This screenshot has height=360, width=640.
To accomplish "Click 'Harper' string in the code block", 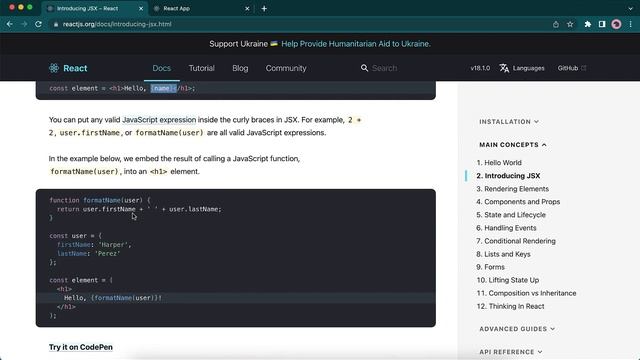I will 113,244.
